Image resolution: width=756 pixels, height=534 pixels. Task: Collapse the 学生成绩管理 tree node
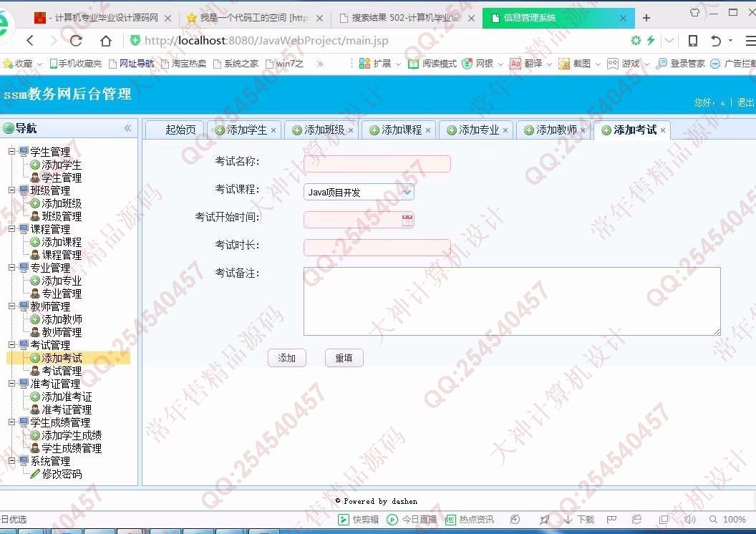(x=11, y=422)
